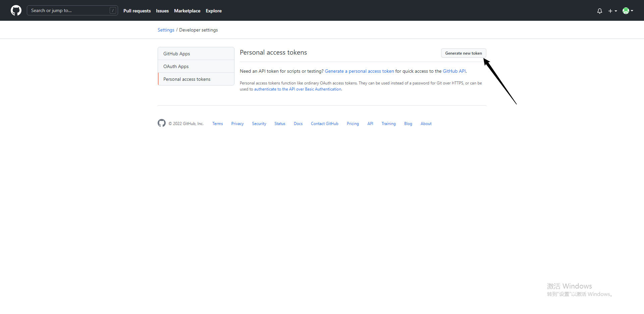Click the GitHub logo in header
Screen dimensions: 644x314
(x=16, y=10)
